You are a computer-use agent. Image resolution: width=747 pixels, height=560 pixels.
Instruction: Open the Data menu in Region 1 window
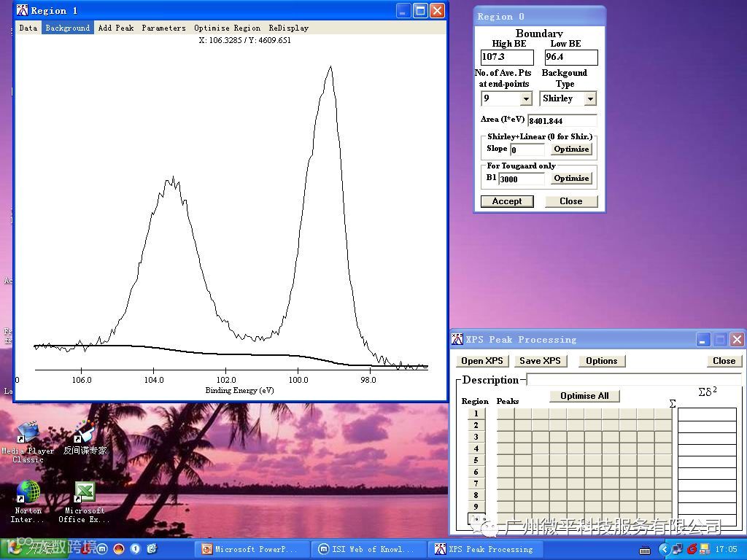tap(28, 28)
